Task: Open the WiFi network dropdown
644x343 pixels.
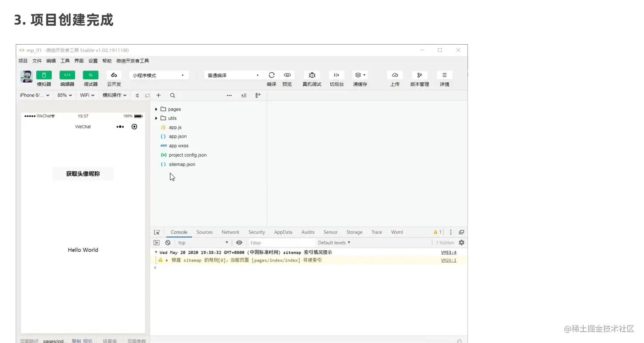Action: (87, 95)
